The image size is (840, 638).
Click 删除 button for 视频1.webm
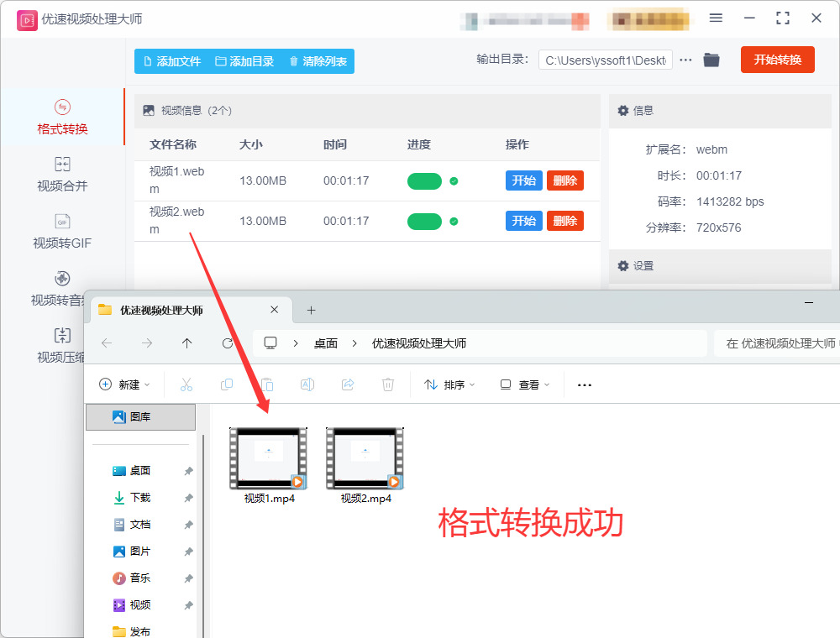[x=565, y=180]
